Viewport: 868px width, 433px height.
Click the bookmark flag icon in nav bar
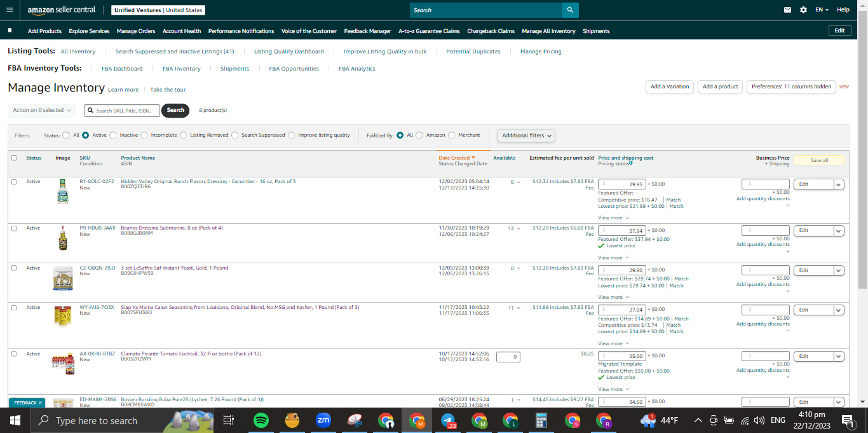click(x=10, y=31)
